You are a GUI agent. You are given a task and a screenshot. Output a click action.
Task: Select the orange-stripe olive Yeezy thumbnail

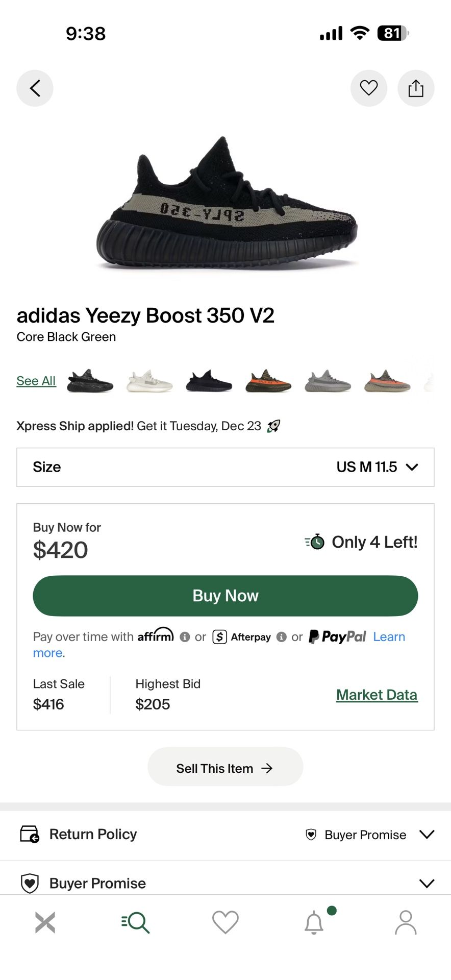pyautogui.click(x=268, y=381)
